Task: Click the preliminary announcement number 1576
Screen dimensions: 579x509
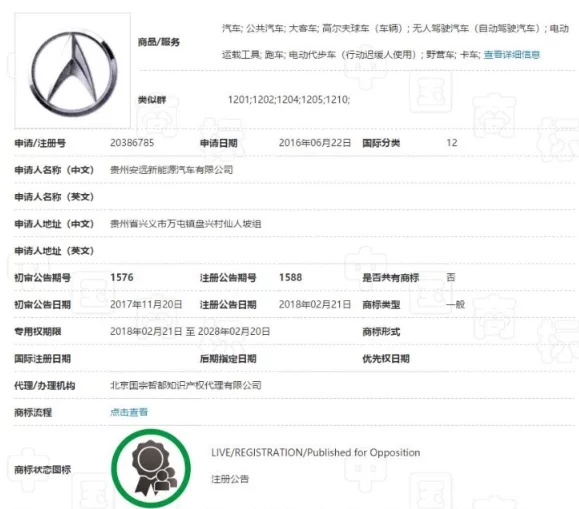Action: tap(121, 277)
